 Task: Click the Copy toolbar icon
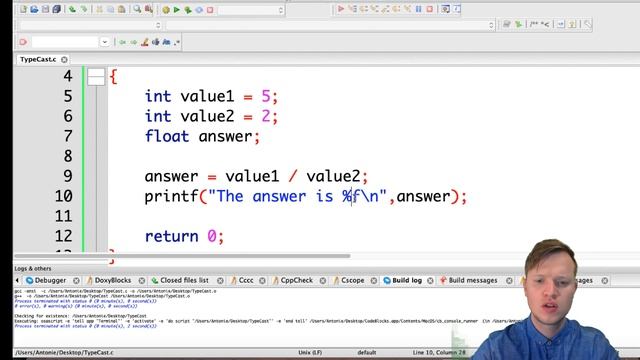[x=110, y=9]
